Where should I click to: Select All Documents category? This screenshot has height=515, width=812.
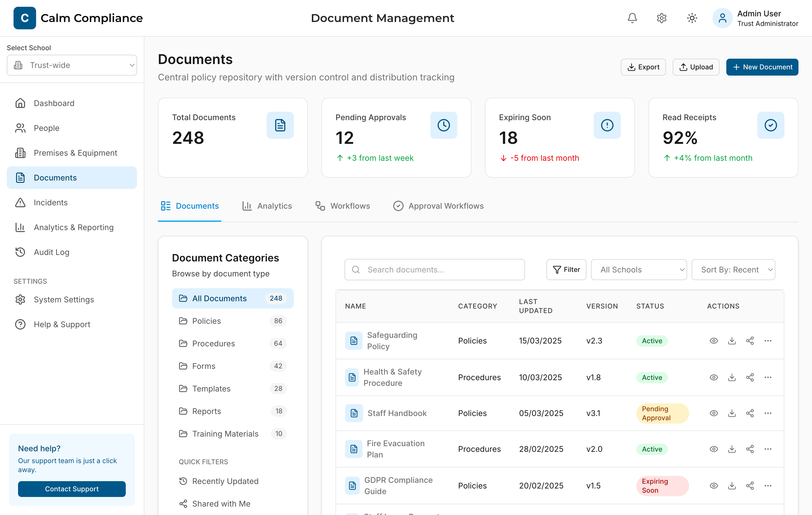point(233,298)
